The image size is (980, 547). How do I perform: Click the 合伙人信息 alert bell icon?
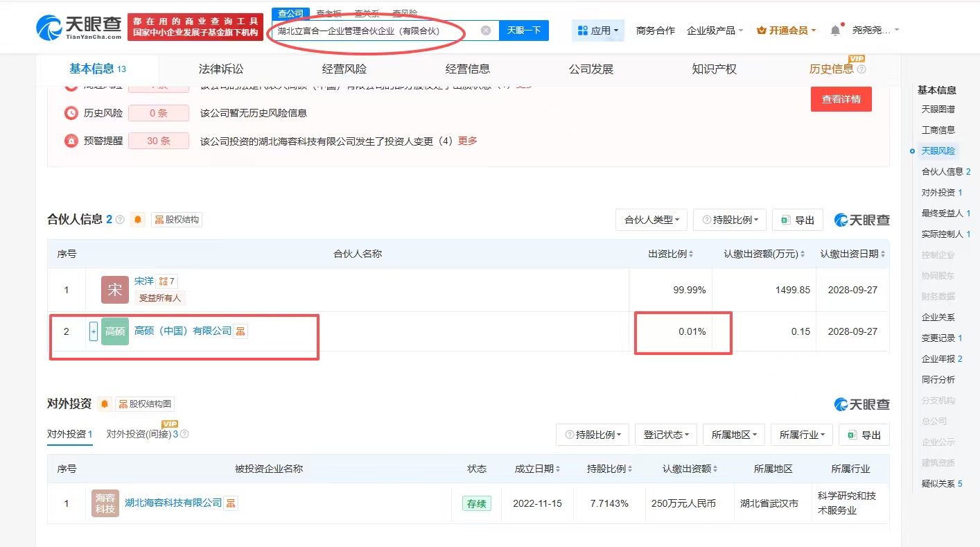click(x=138, y=220)
